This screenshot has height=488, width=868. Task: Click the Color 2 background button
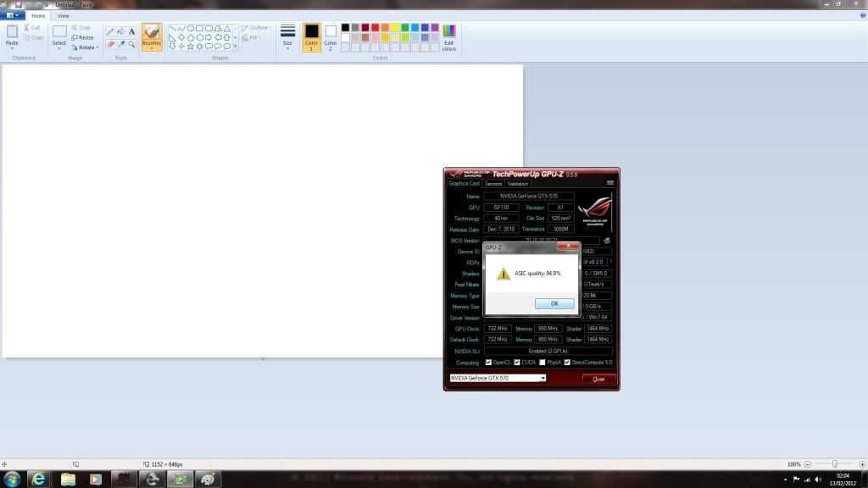(331, 37)
